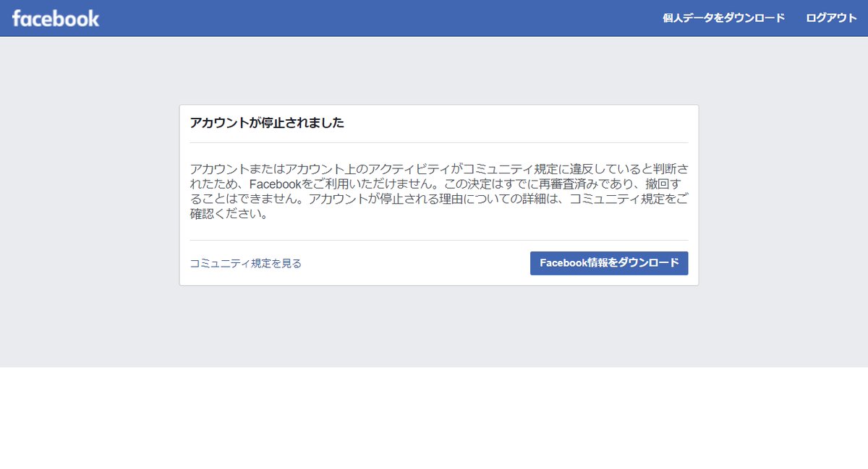This screenshot has height=469, width=868.
Task: Click the paragraph explaining the account suspension
Action: [x=439, y=192]
